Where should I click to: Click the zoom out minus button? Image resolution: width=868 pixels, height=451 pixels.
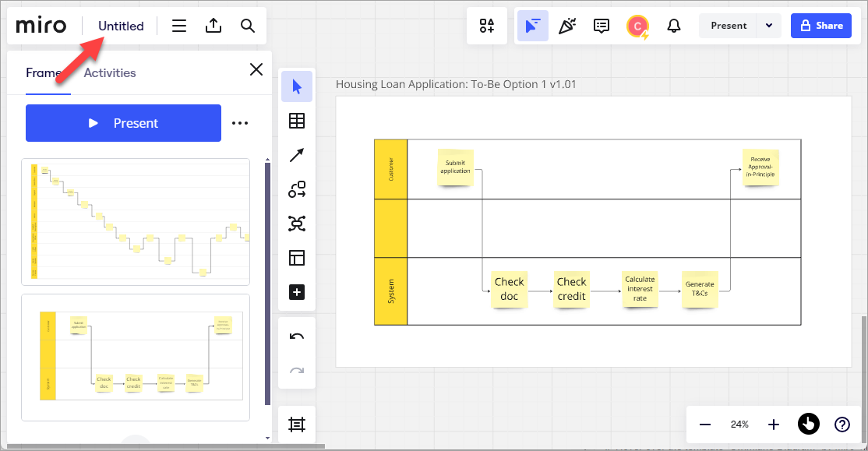[x=705, y=425]
